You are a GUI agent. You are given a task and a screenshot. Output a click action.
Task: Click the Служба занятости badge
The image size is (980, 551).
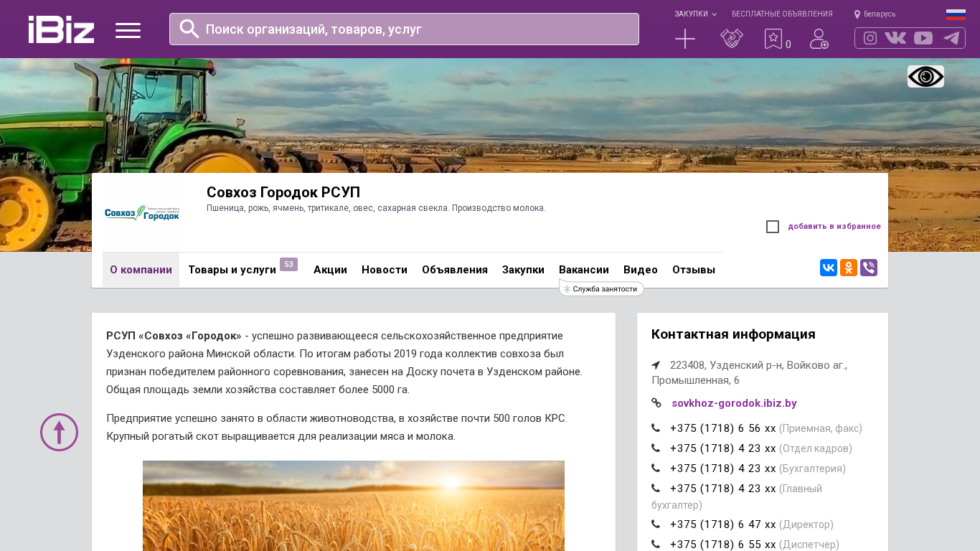coord(601,288)
